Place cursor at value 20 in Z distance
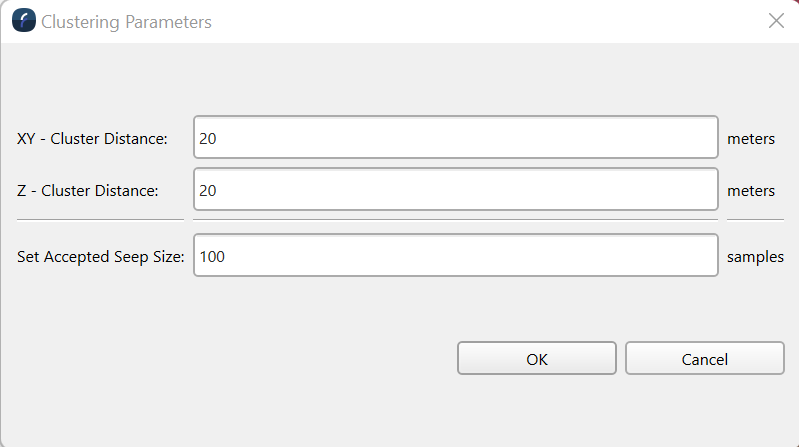The width and height of the screenshot is (799, 447). coord(208,191)
